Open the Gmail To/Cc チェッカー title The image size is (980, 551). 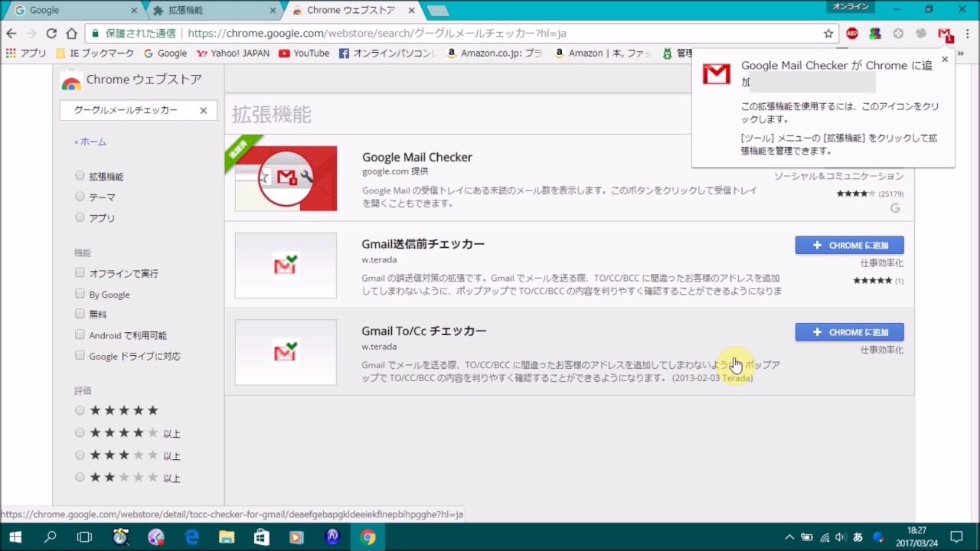424,331
